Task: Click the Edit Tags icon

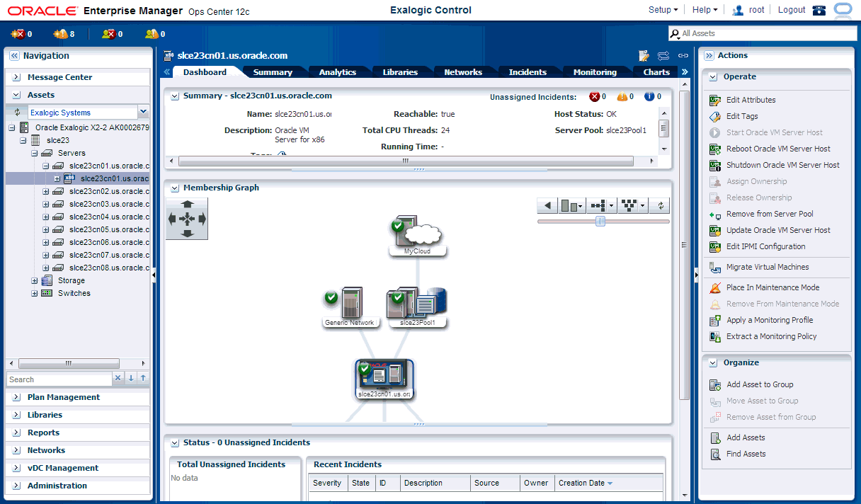Action: [x=714, y=116]
